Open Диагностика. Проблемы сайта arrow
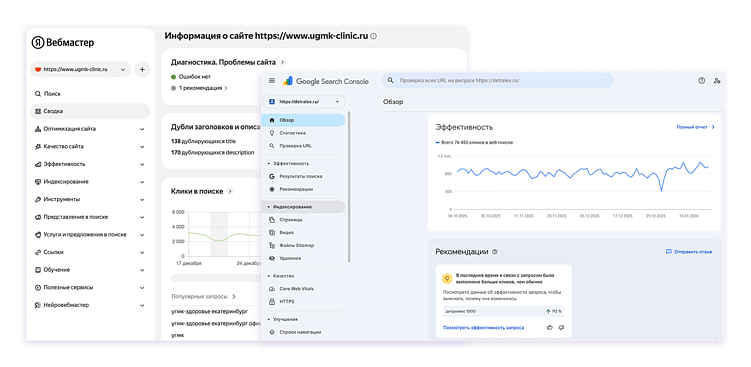 tap(283, 62)
